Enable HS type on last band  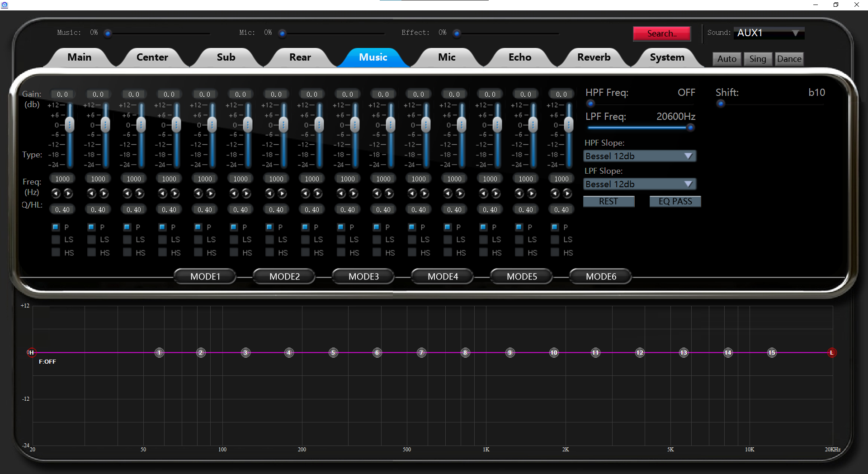(x=555, y=252)
